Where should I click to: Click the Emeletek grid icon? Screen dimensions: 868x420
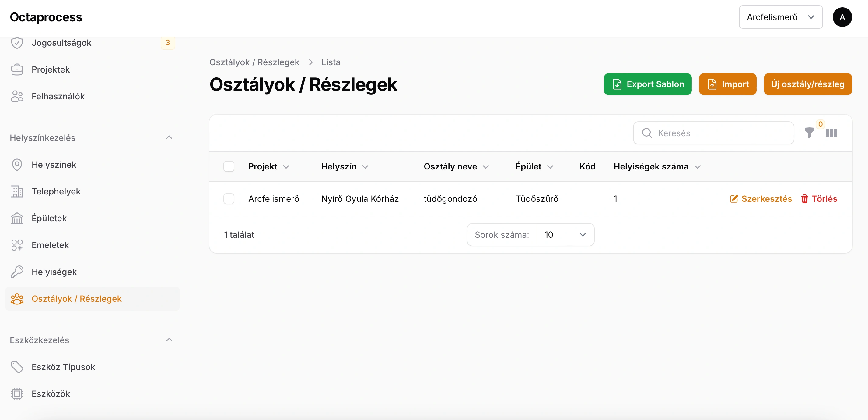click(x=17, y=245)
